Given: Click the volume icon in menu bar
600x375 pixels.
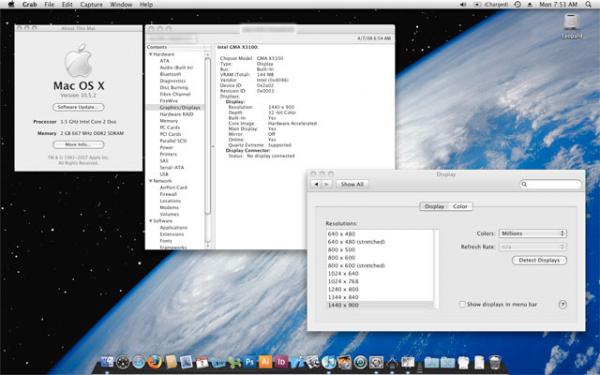Looking at the screenshot, I should point(463,4).
